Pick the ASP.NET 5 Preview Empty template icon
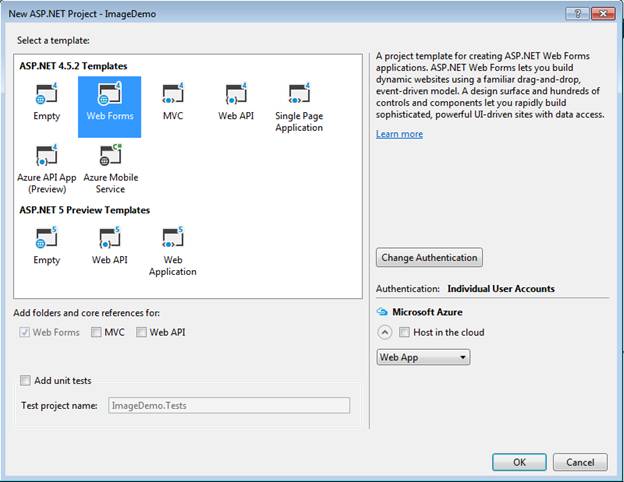The height and width of the screenshot is (482, 624). click(47, 238)
